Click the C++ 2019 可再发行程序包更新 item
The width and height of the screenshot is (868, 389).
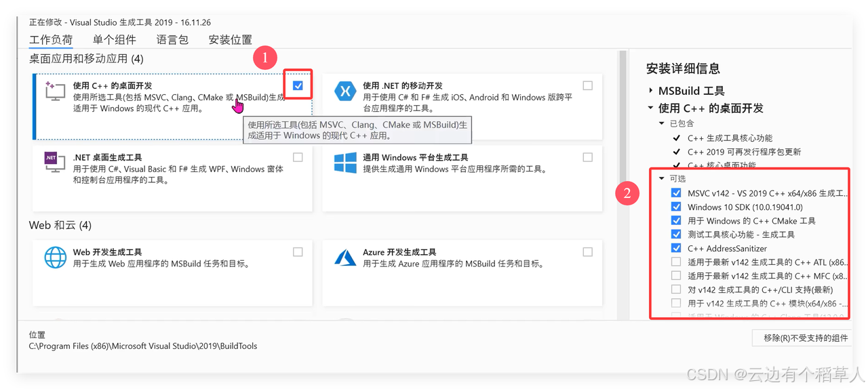pyautogui.click(x=744, y=152)
